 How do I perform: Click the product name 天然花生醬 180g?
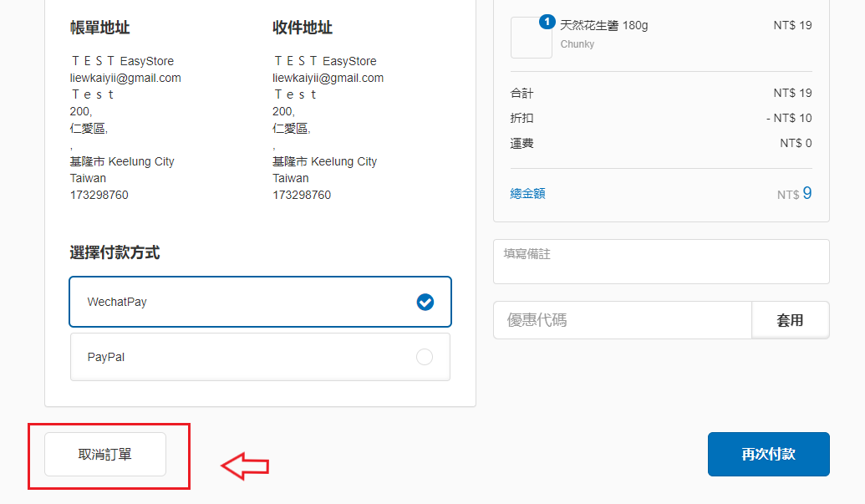[603, 25]
